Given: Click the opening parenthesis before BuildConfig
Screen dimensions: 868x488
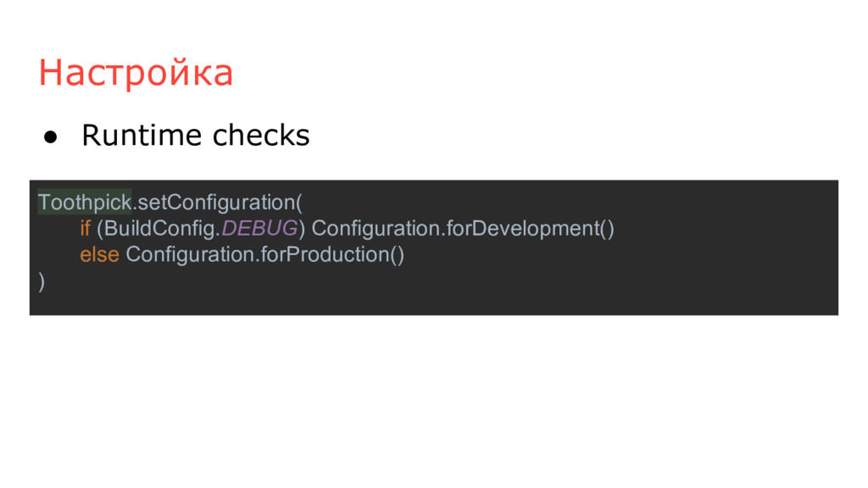Looking at the screenshot, I should [100, 229].
